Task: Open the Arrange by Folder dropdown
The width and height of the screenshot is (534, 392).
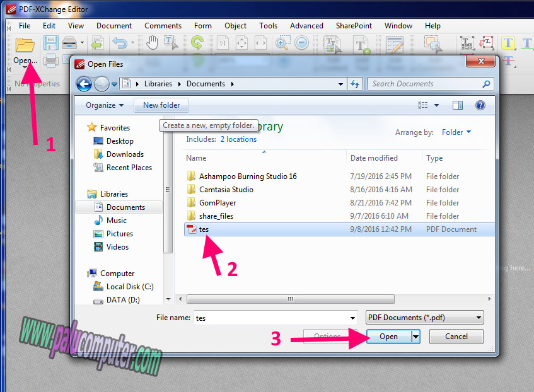Action: pyautogui.click(x=456, y=132)
